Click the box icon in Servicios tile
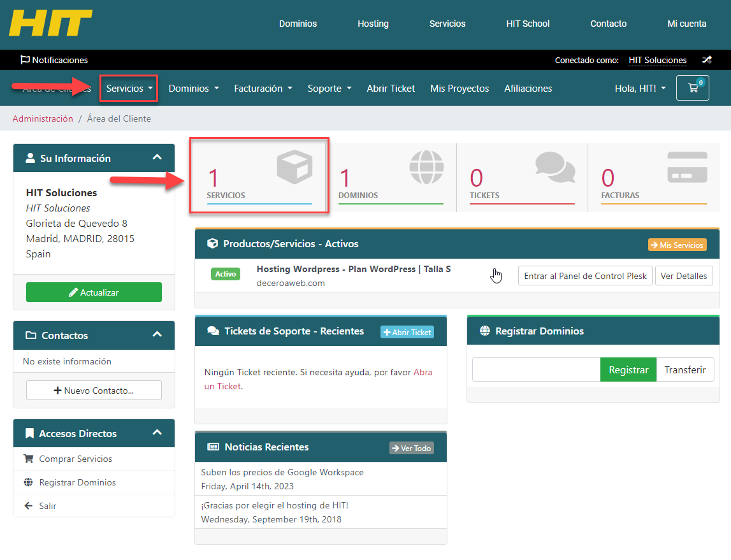Screen dimensions: 731x560 click(294, 166)
